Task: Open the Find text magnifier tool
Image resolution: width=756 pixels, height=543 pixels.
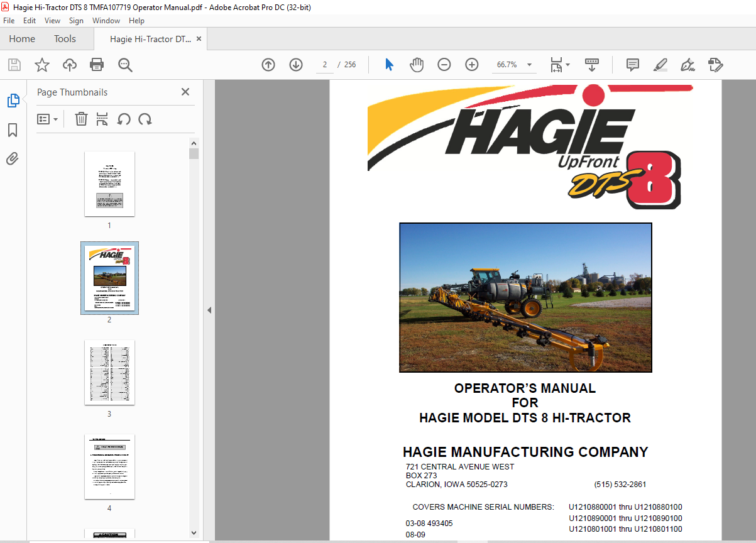Action: pyautogui.click(x=125, y=65)
